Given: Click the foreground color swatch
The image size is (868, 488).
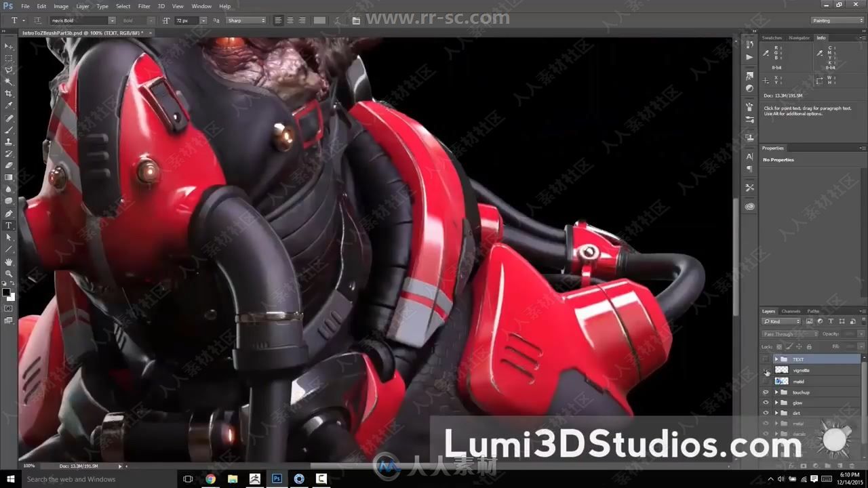Looking at the screenshot, I should pyautogui.click(x=6, y=292).
